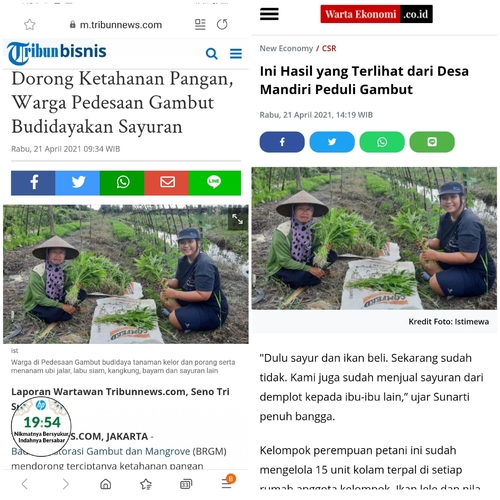
Task: Open Tribun bisnis hamburger menu
Action: click(x=236, y=53)
